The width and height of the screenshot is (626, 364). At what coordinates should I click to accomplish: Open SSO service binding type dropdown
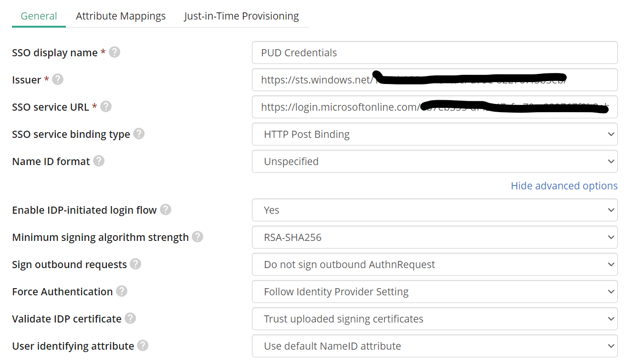(435, 135)
